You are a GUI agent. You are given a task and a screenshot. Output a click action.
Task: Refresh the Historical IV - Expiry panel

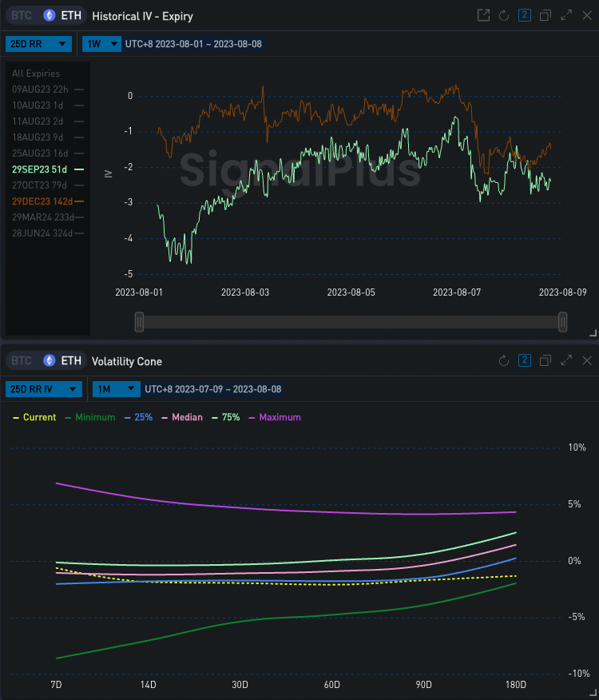(503, 15)
